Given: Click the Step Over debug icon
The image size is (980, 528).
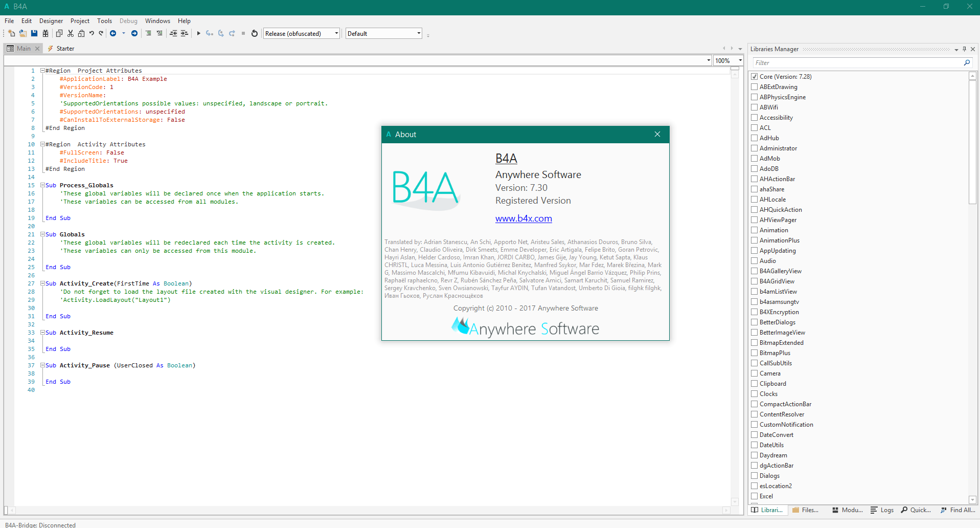Looking at the screenshot, I should point(221,33).
